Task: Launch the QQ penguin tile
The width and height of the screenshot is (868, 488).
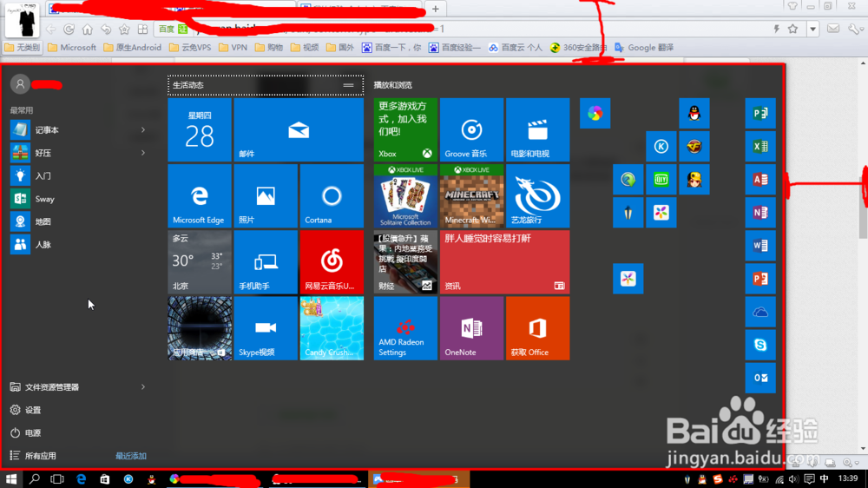Action: pyautogui.click(x=694, y=114)
